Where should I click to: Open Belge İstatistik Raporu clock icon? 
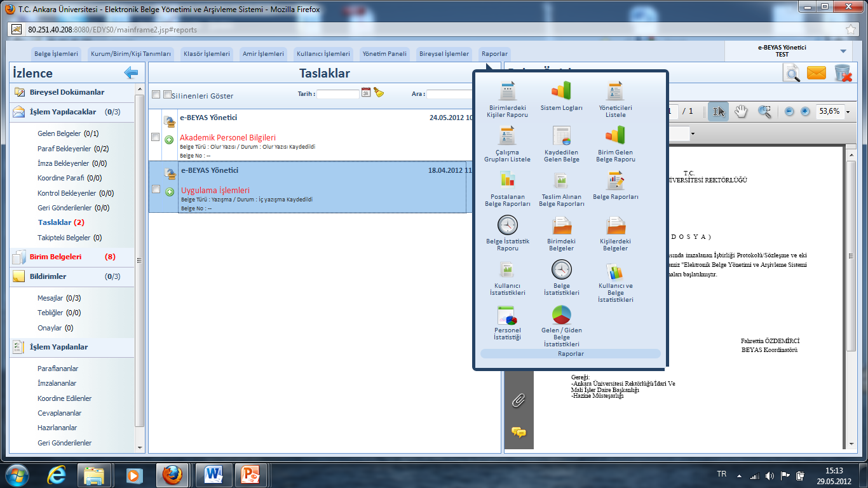(507, 225)
